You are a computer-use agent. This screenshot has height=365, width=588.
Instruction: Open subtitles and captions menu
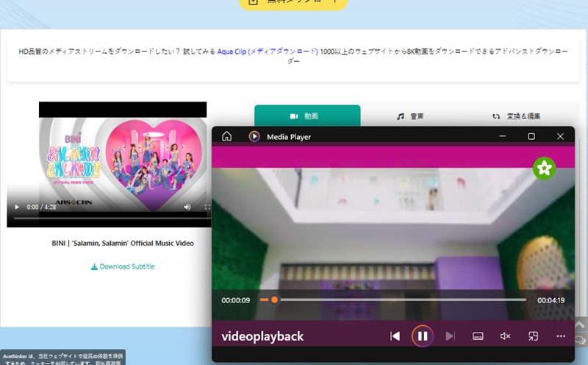click(x=478, y=336)
